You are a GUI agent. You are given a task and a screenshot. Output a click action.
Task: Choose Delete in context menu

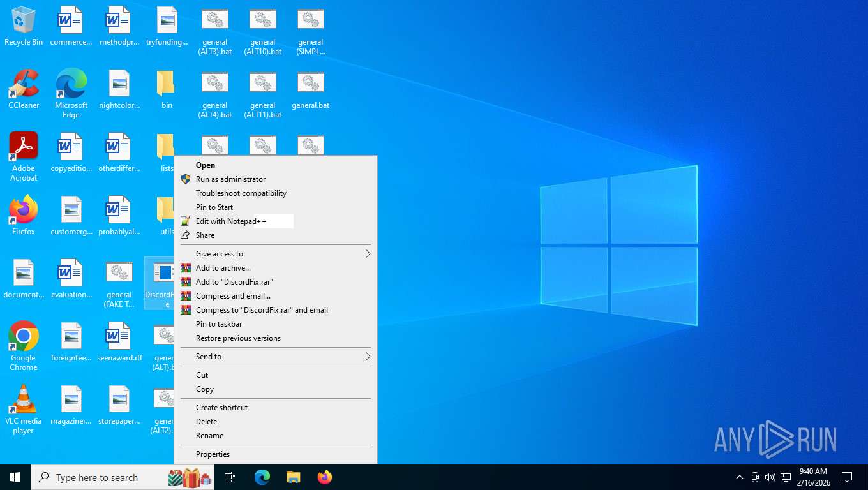click(x=276, y=422)
